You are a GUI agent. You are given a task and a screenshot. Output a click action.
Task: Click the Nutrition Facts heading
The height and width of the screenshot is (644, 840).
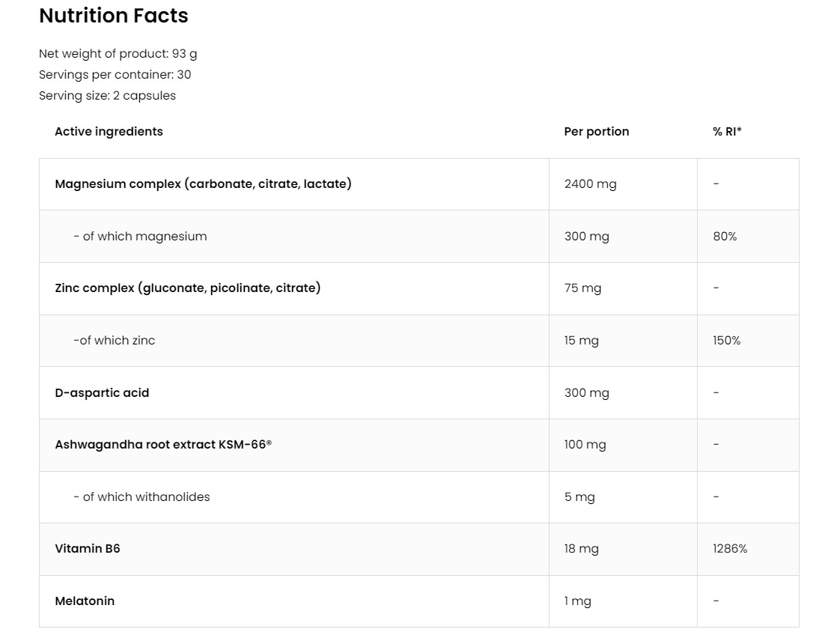click(114, 16)
